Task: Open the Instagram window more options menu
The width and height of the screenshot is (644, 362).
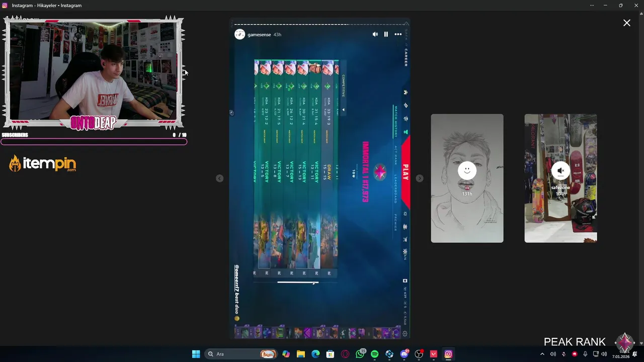Action: coord(592,5)
